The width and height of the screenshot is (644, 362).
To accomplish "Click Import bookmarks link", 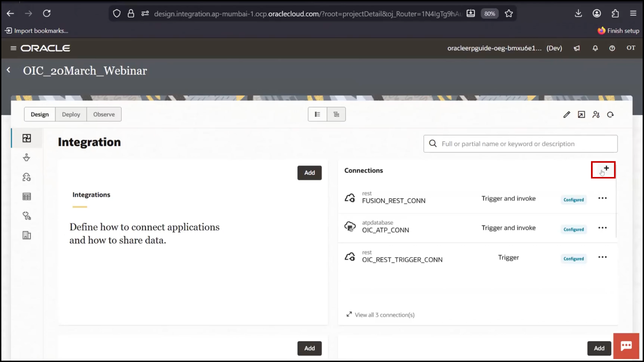I will click(x=37, y=31).
